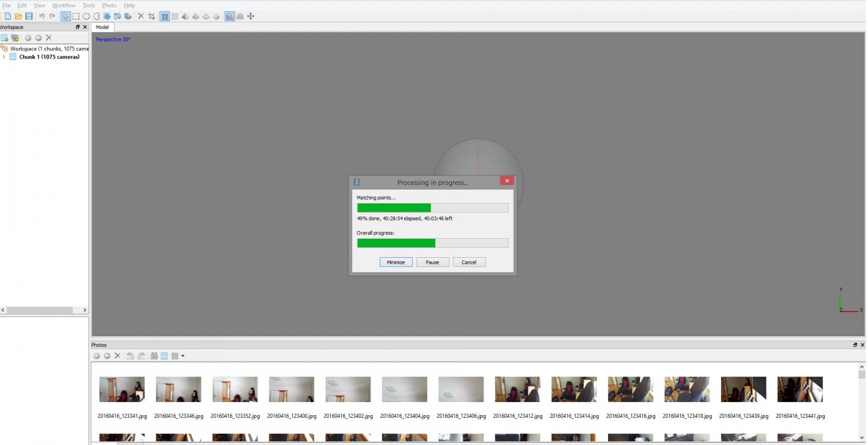Click the Open project folder icon
Viewport: 868px width, 445px height.
[18, 16]
